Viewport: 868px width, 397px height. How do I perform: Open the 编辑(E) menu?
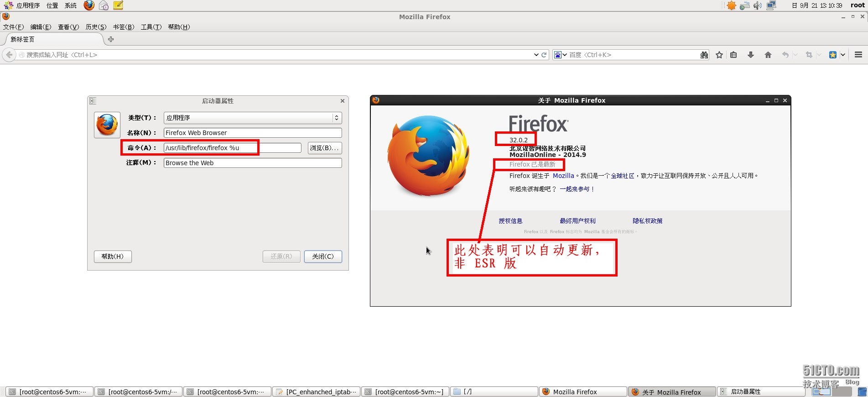[x=41, y=27]
